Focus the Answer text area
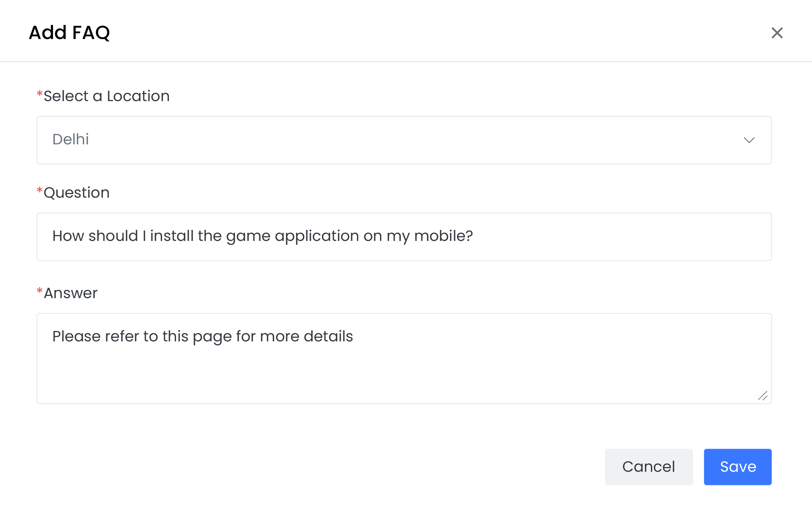 404,368
